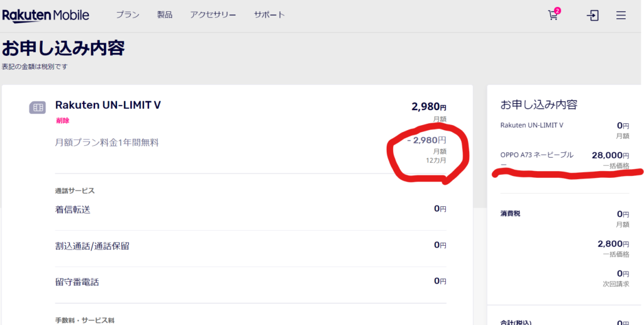The height and width of the screenshot is (325, 644).
Task: Click the 着信転送 row label
Action: tap(73, 210)
